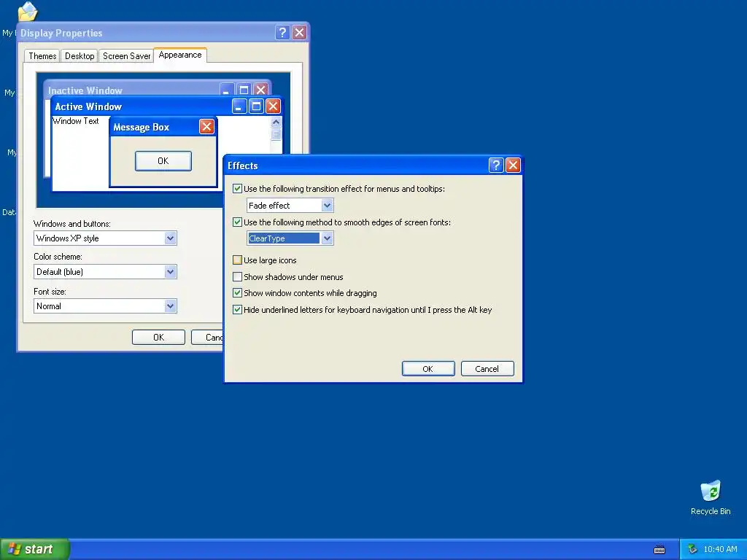Click the Window Text label in preview
This screenshot has width=747, height=560.
(76, 121)
